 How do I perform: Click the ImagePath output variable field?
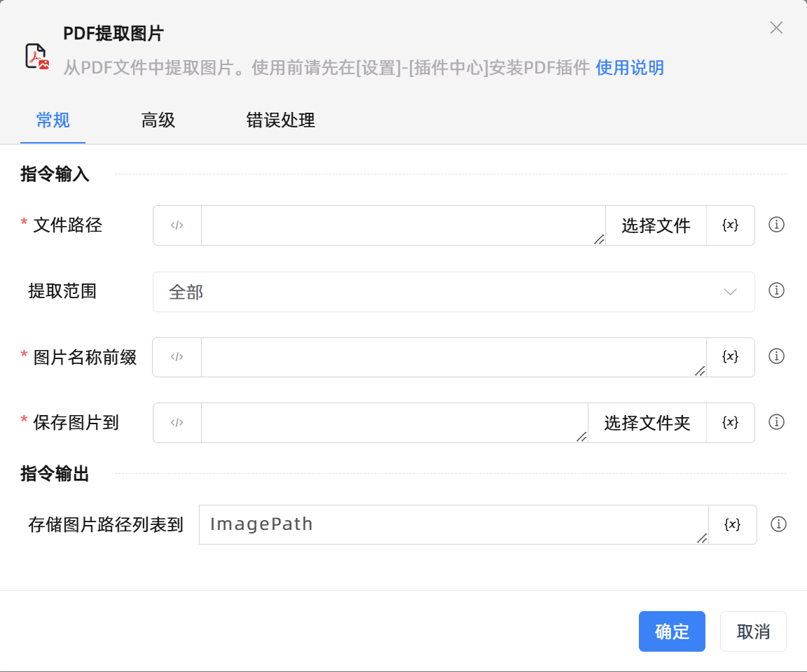coord(453,524)
